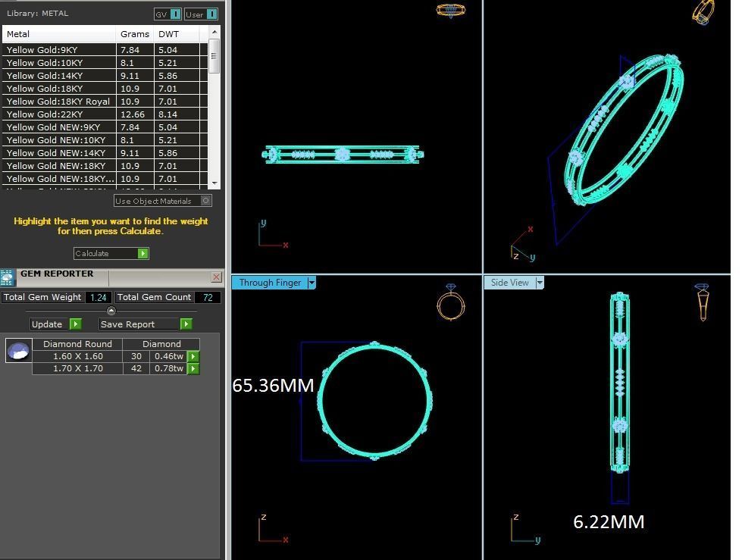Screen dimensions: 742x560
Task: Select Yellow Gold:18KY row
Action: click(x=105, y=89)
